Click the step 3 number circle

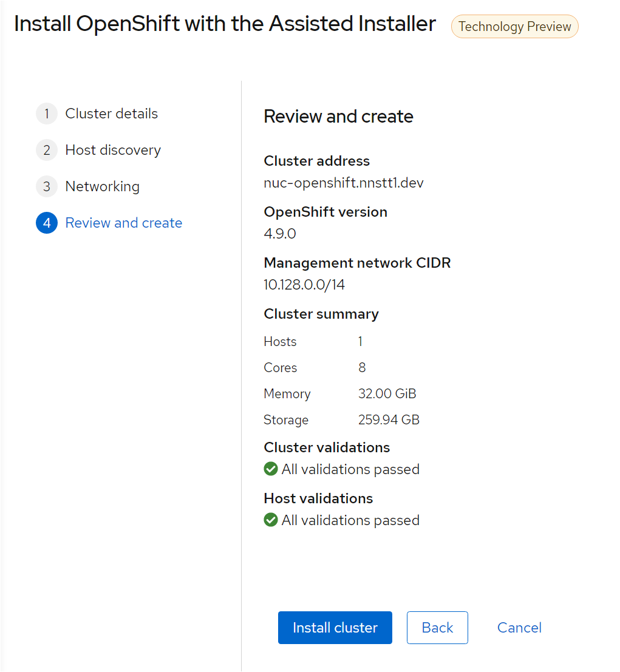tap(47, 187)
